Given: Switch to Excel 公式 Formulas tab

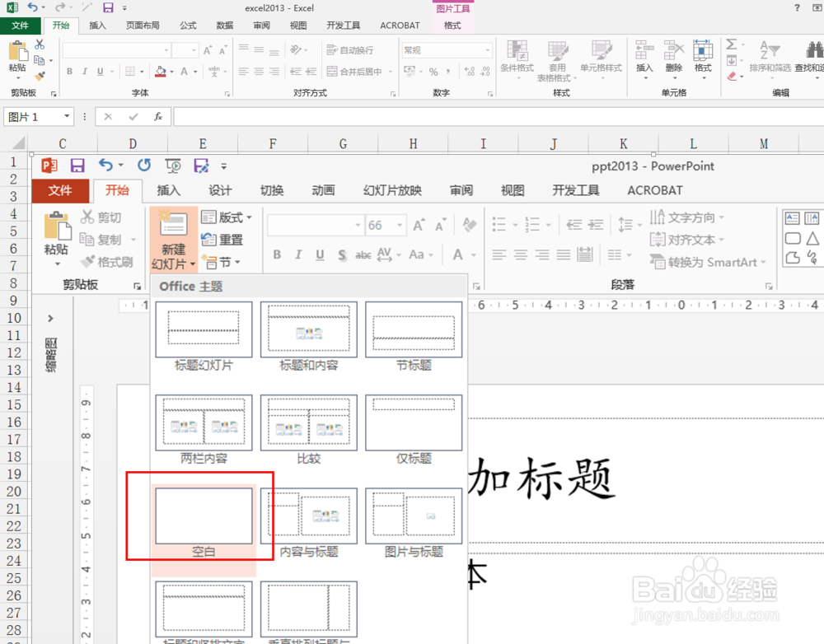Looking at the screenshot, I should (x=188, y=26).
